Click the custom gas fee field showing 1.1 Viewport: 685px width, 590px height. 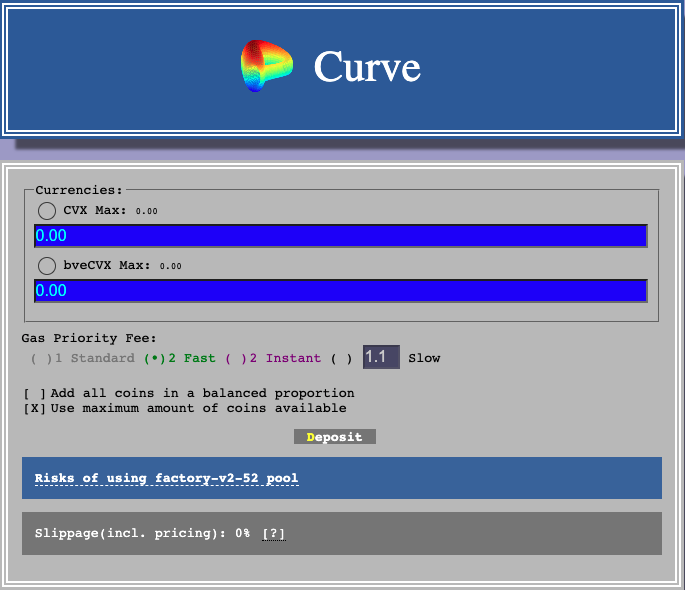tap(381, 357)
